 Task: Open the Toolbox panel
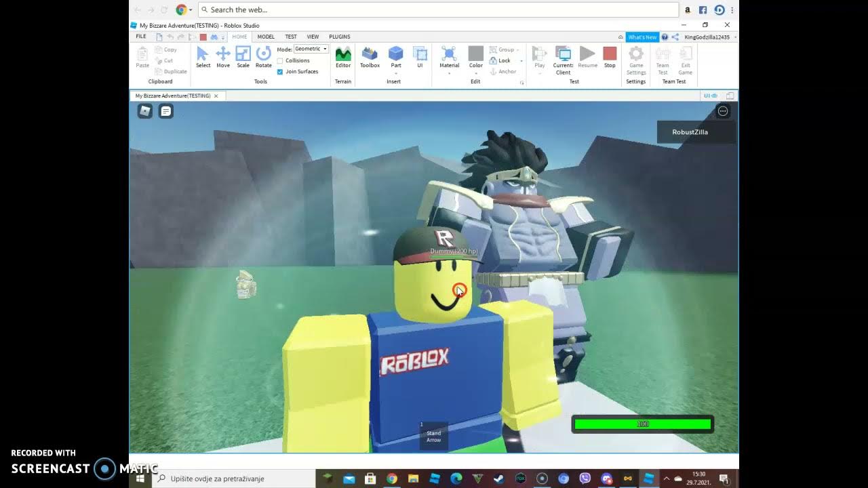click(370, 57)
